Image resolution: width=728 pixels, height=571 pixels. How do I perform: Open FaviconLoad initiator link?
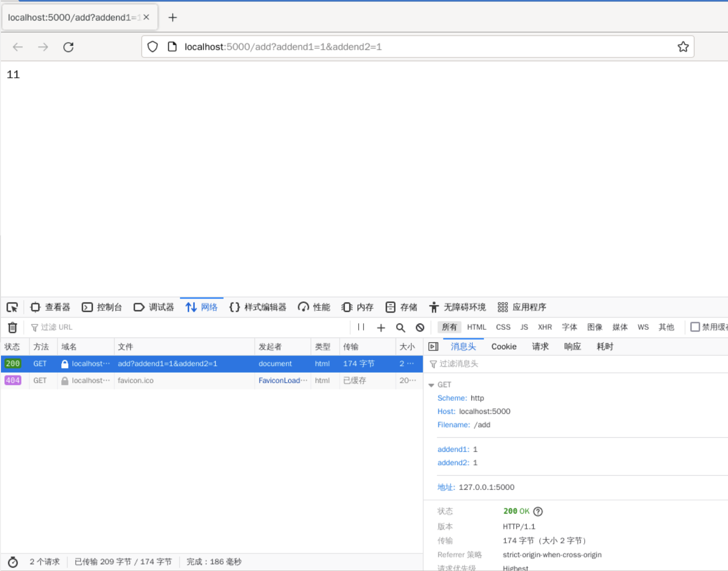tap(283, 380)
